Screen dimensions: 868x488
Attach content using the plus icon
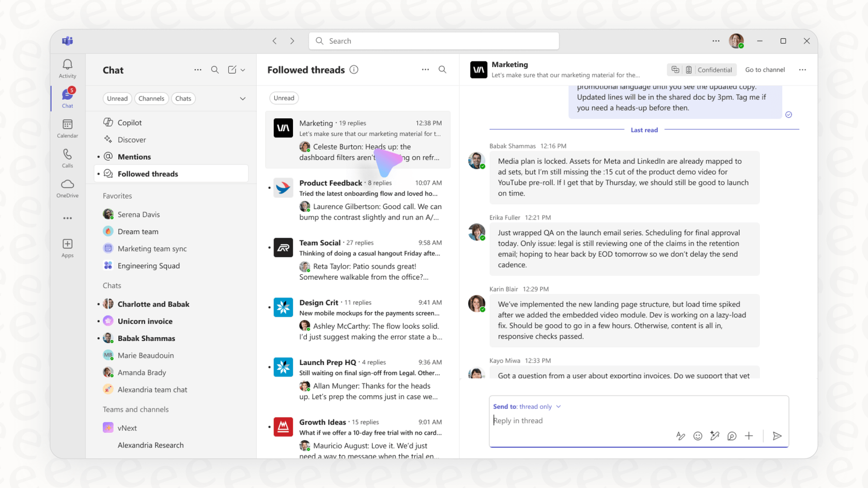(749, 436)
